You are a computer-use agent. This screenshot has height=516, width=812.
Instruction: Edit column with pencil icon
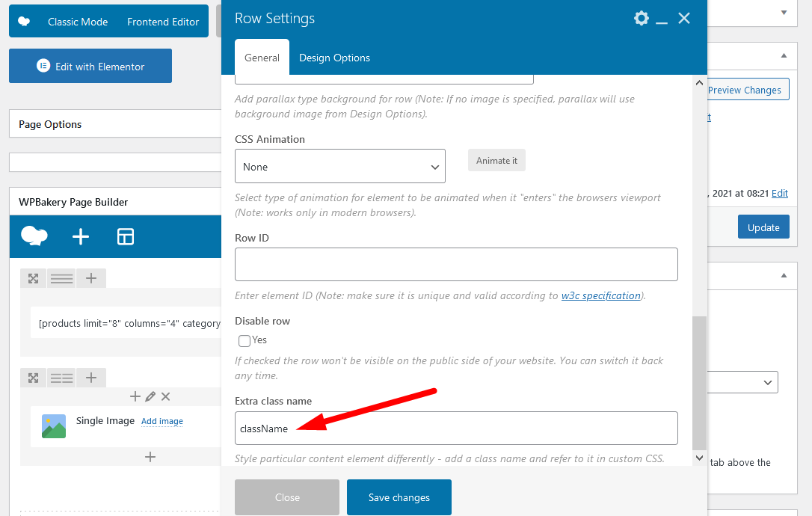tap(150, 396)
